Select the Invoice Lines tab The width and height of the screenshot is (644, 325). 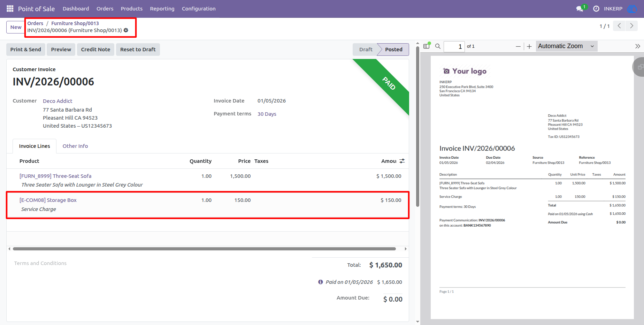(34, 146)
